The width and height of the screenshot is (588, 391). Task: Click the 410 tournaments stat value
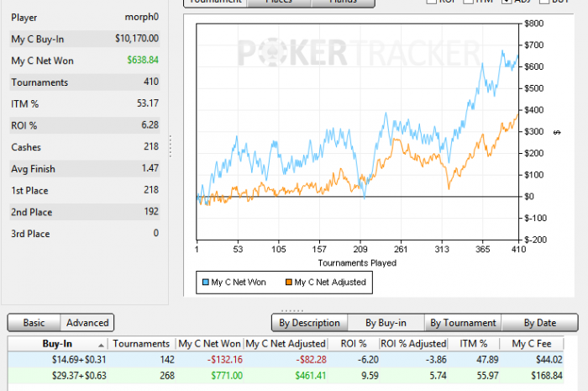151,82
